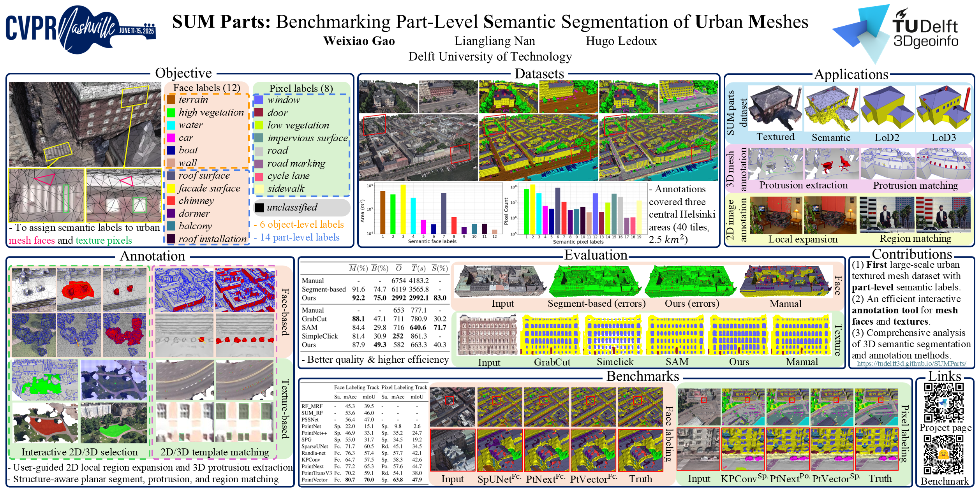Click author name Weixiao Gao

point(359,41)
